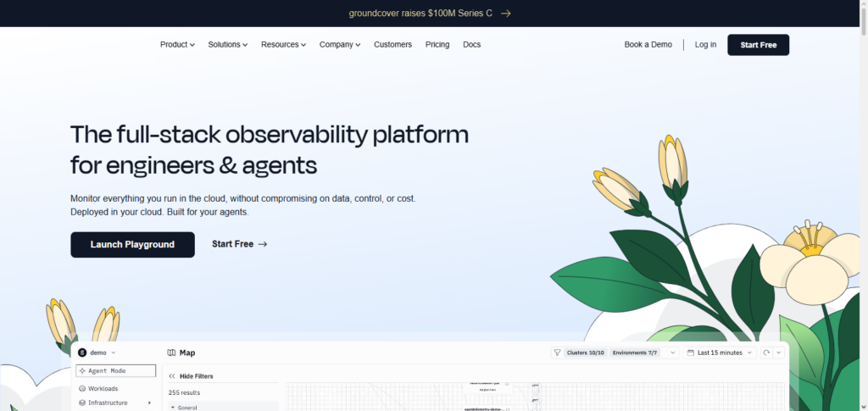The width and height of the screenshot is (868, 411).
Task: Click the arrow next to Start Free link
Action: coord(263,244)
